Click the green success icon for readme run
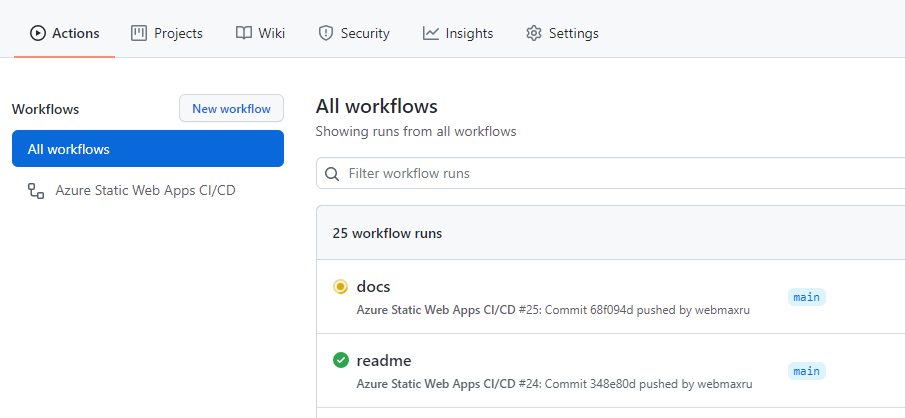This screenshot has width=905, height=418. pyautogui.click(x=341, y=360)
